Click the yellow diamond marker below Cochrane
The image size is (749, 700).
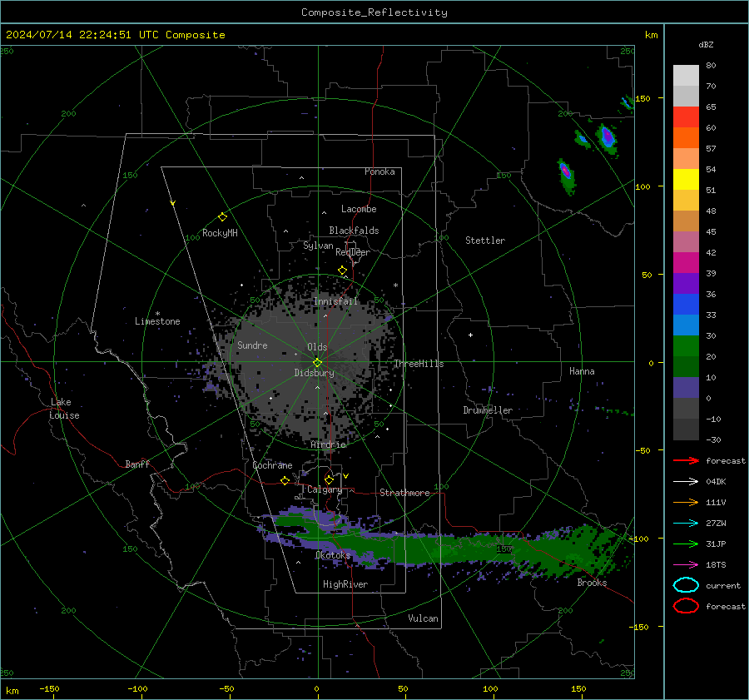(x=285, y=481)
